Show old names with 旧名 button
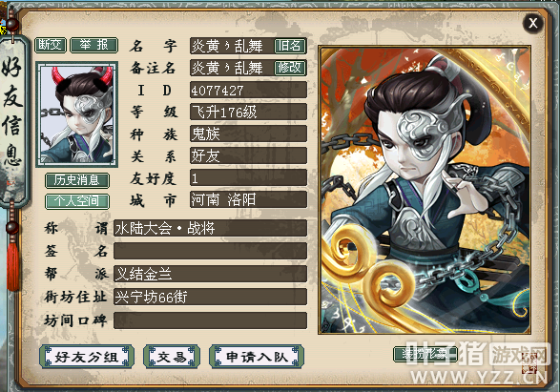This screenshot has width=560, height=392. [290, 46]
